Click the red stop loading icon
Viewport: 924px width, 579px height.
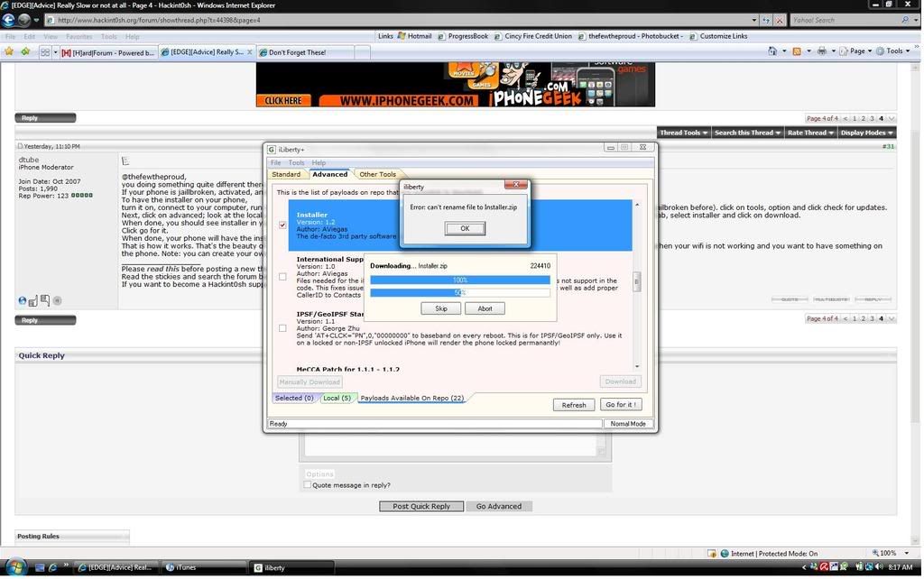coord(780,20)
